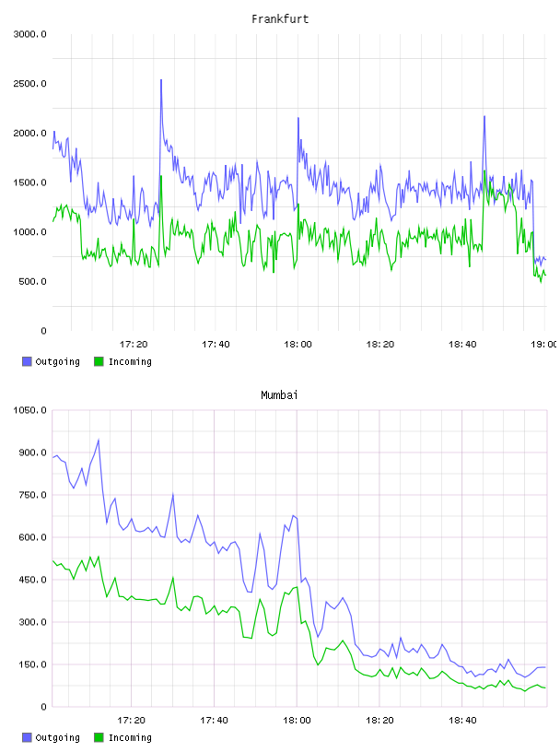Click 18:40 time label in Mumbai chart
This screenshot has width=560, height=752.
click(x=462, y=721)
